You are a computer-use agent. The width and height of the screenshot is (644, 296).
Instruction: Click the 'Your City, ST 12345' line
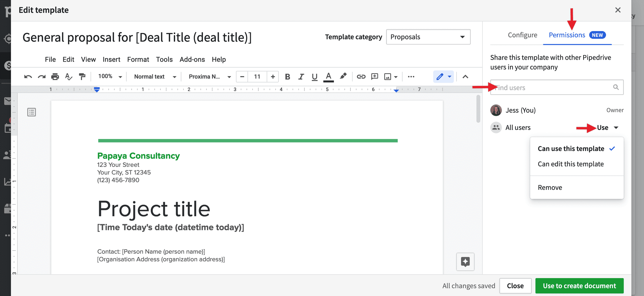124,172
